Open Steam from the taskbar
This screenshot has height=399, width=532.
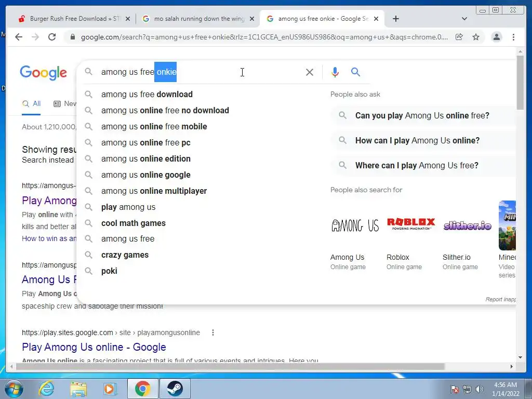point(175,389)
